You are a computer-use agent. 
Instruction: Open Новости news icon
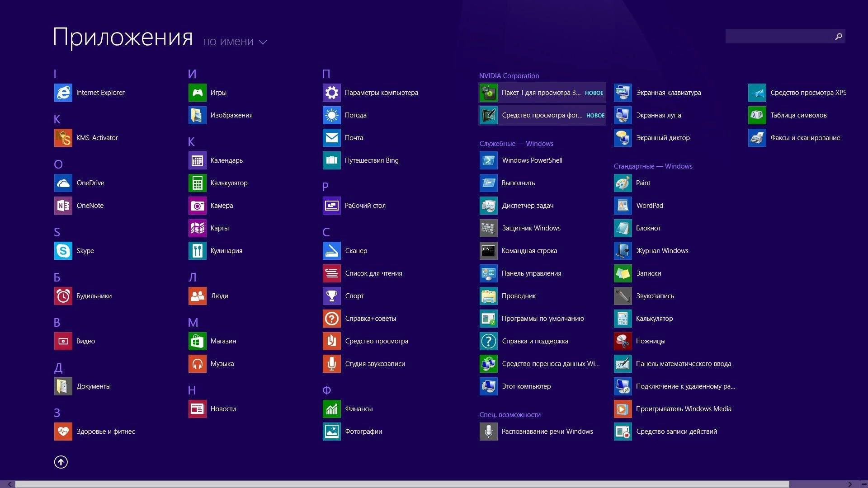click(198, 409)
